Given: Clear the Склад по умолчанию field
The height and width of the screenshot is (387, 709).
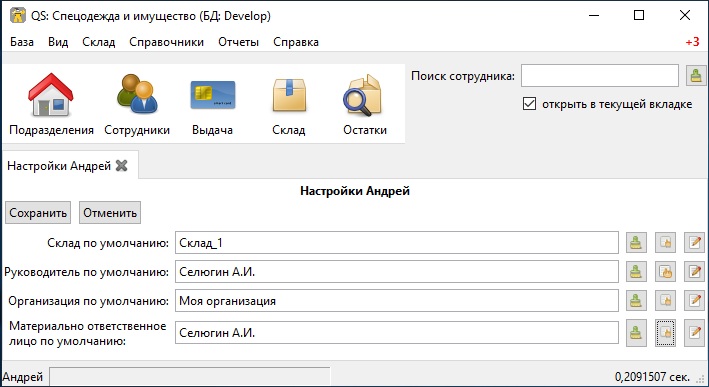Looking at the screenshot, I should click(636, 243).
